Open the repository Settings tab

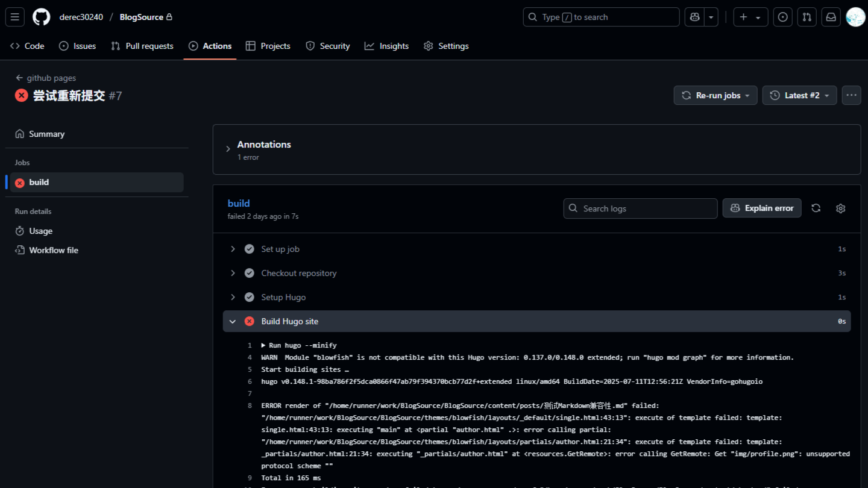[x=446, y=46]
